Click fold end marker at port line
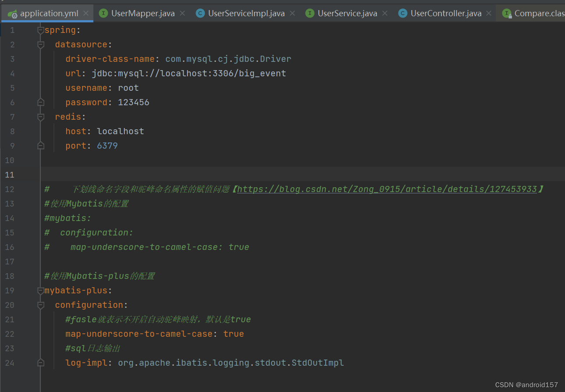Viewport: 565px width, 392px height. (41, 146)
